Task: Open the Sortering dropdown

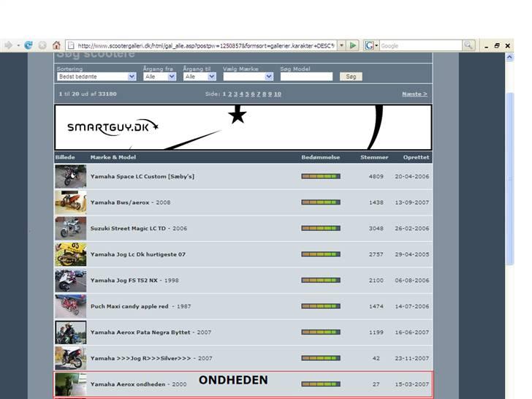Action: (96, 76)
